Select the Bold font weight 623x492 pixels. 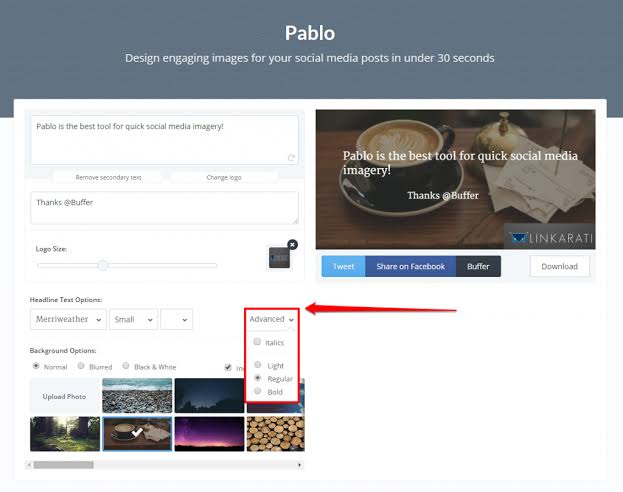point(257,391)
